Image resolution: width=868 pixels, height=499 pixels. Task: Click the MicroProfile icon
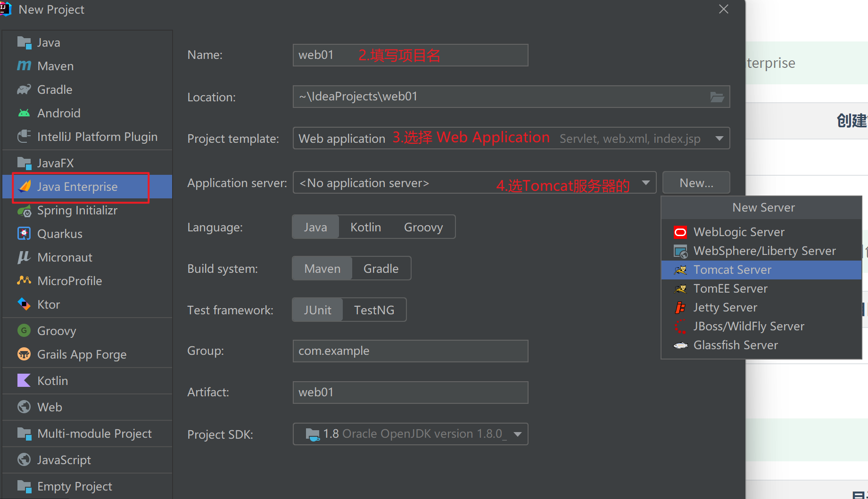coord(24,280)
